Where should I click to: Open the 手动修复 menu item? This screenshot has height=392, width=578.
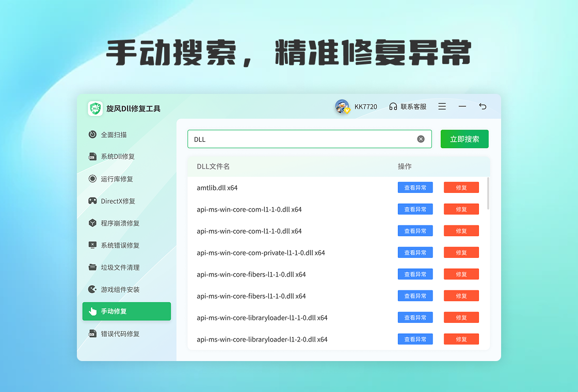click(x=126, y=312)
